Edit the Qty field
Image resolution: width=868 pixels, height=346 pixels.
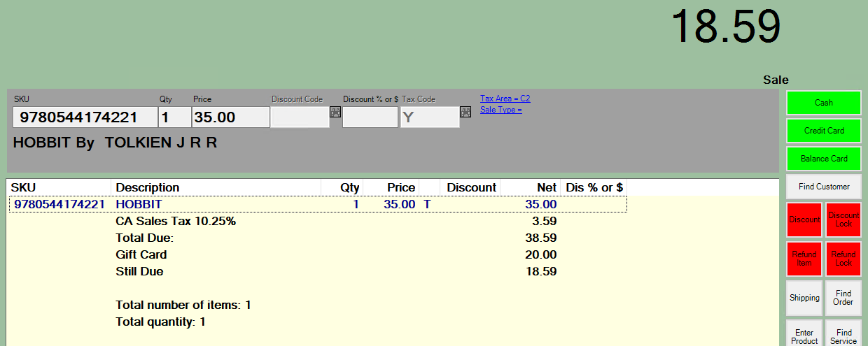pos(174,117)
